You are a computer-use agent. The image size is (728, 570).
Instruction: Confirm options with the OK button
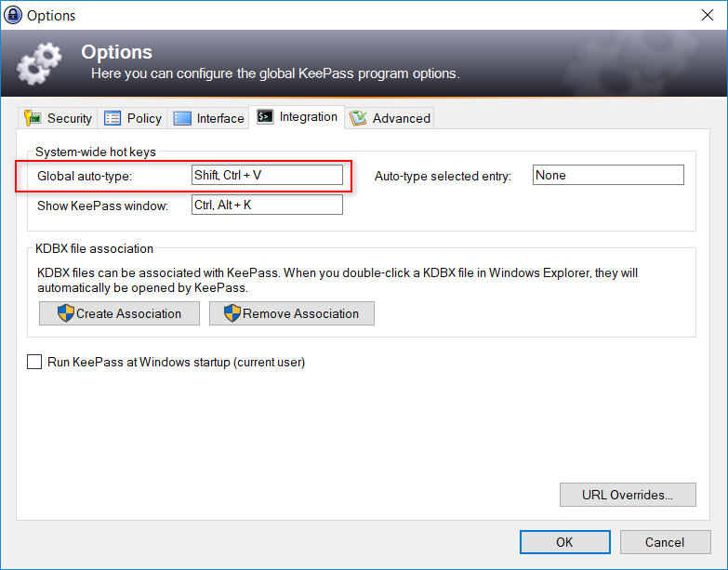tap(565, 542)
